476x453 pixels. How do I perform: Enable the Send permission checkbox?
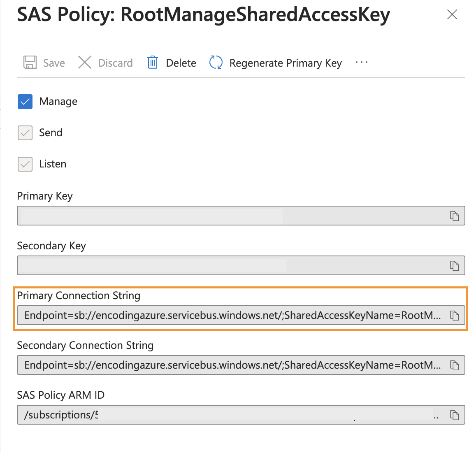click(25, 132)
